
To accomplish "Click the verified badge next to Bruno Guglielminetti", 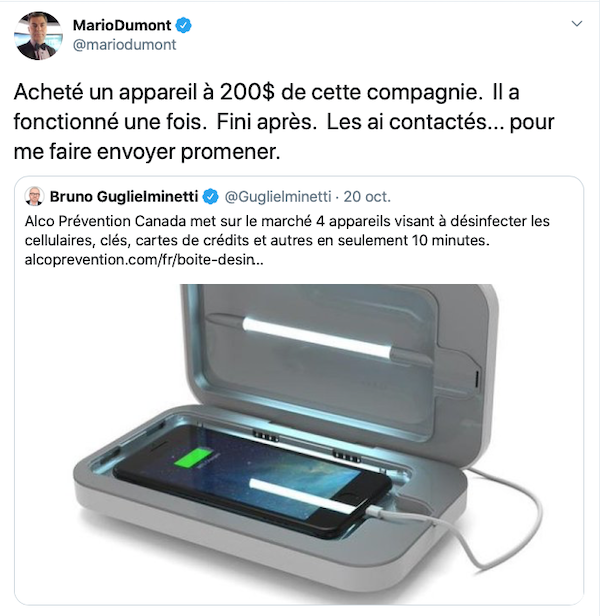I will (x=210, y=196).
